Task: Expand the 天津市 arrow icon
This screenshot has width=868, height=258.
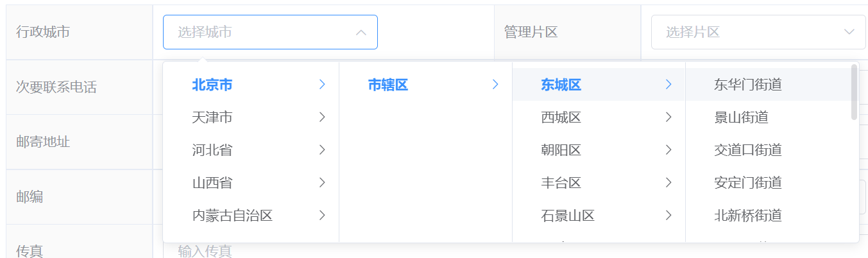Action: [322, 117]
